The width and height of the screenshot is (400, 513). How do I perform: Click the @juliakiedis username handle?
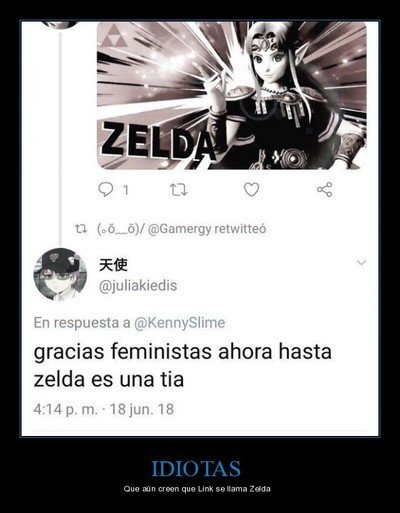tap(138, 286)
